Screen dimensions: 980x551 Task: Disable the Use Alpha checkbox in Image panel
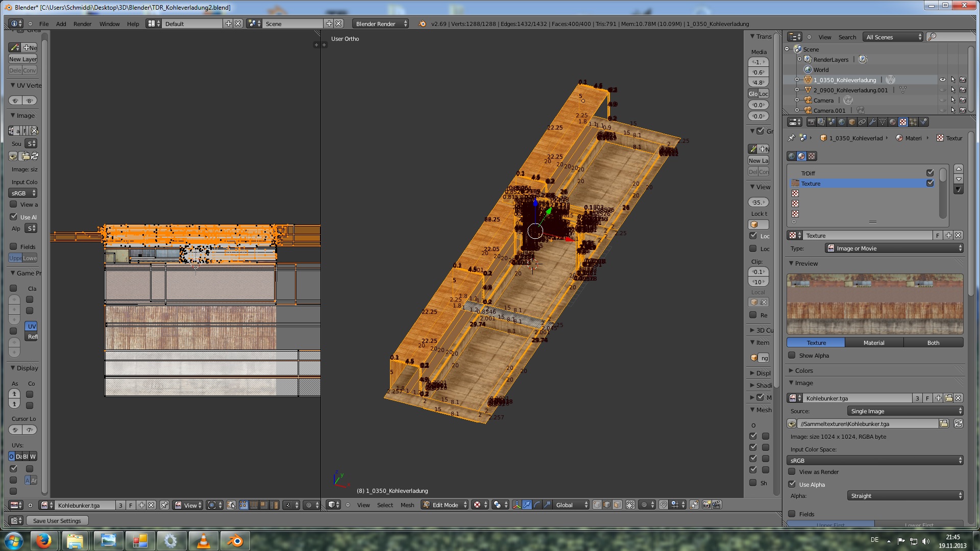(792, 485)
